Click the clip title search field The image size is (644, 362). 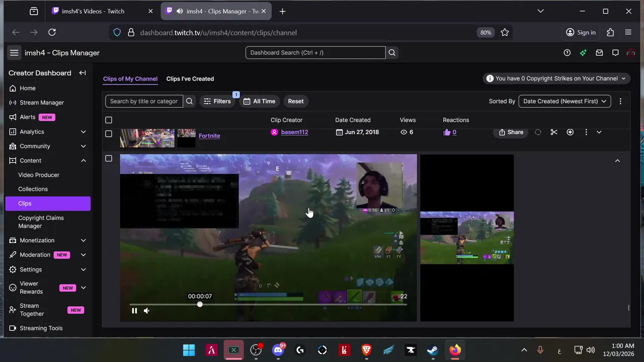point(144,101)
